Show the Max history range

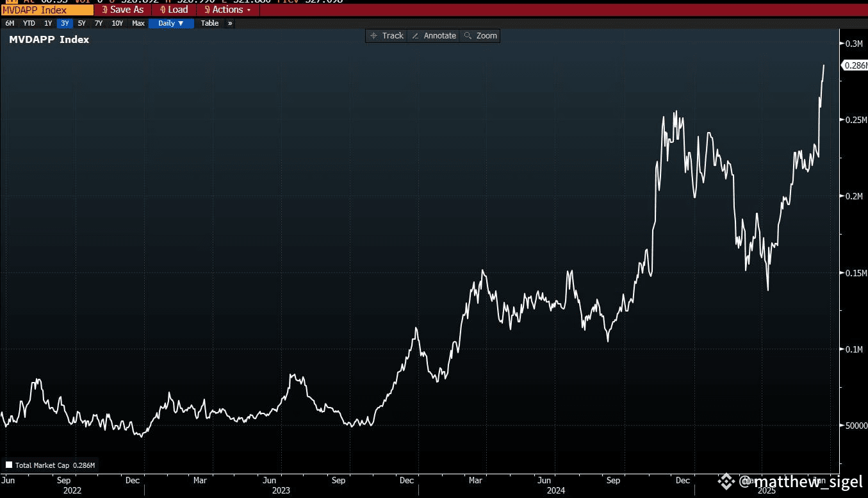(138, 23)
